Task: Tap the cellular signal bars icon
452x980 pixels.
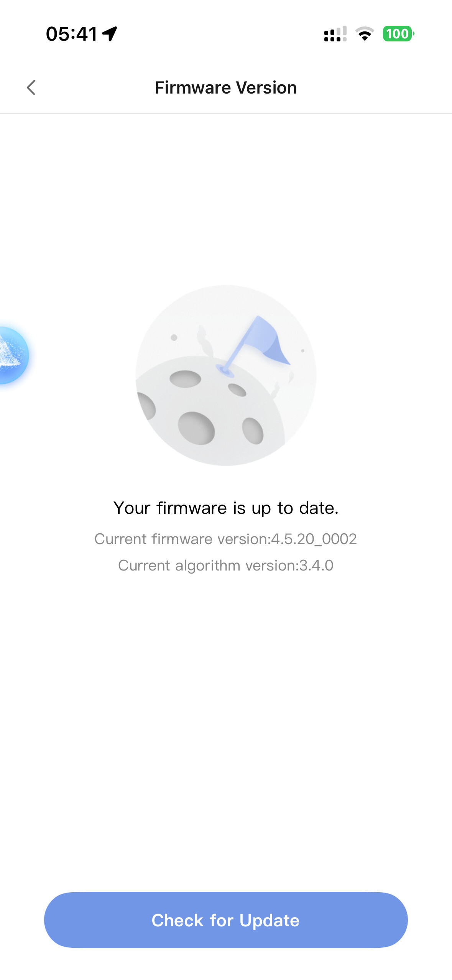Action: pyautogui.click(x=335, y=34)
